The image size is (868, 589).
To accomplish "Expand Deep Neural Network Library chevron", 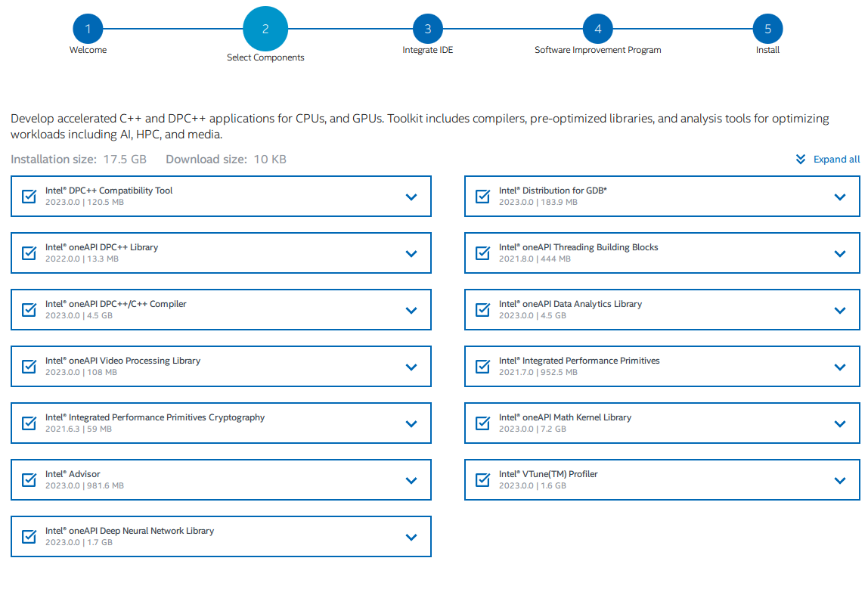I will tap(411, 538).
